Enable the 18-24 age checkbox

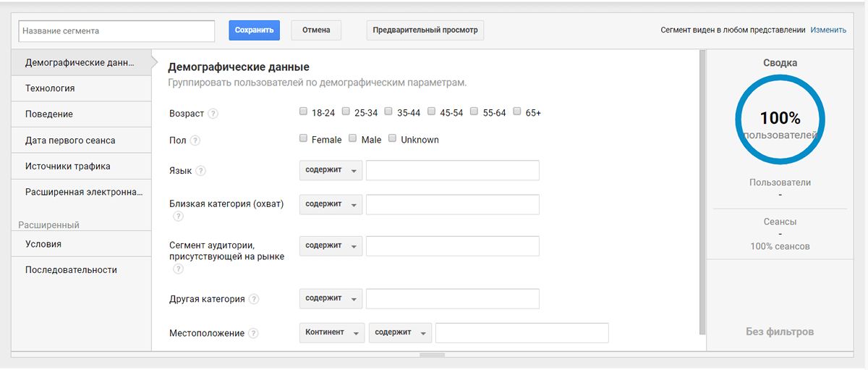pyautogui.click(x=303, y=112)
